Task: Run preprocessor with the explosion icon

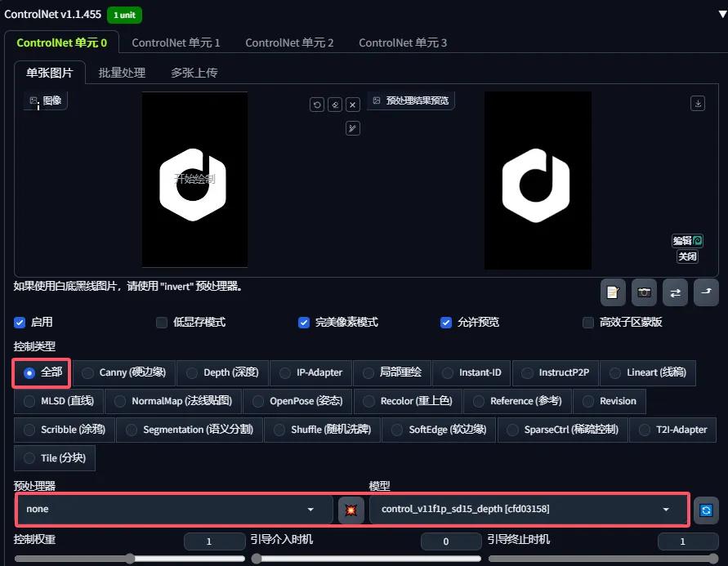Action: 351,510
